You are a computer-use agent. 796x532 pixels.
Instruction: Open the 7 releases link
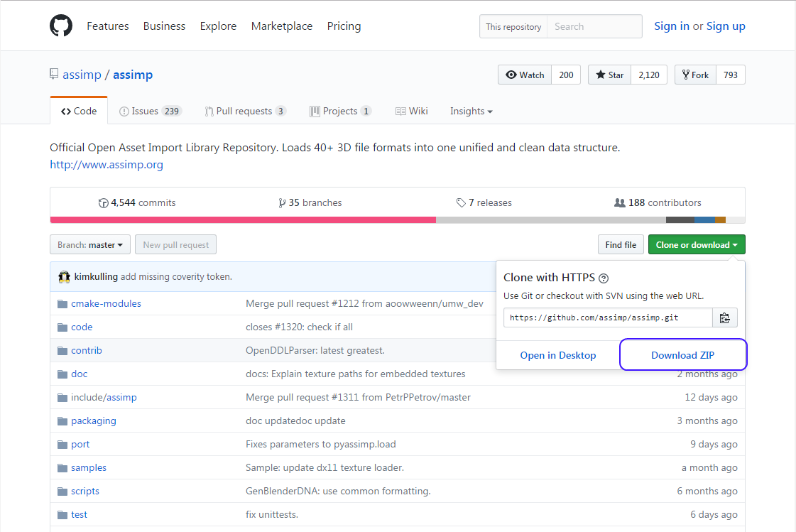pyautogui.click(x=484, y=202)
